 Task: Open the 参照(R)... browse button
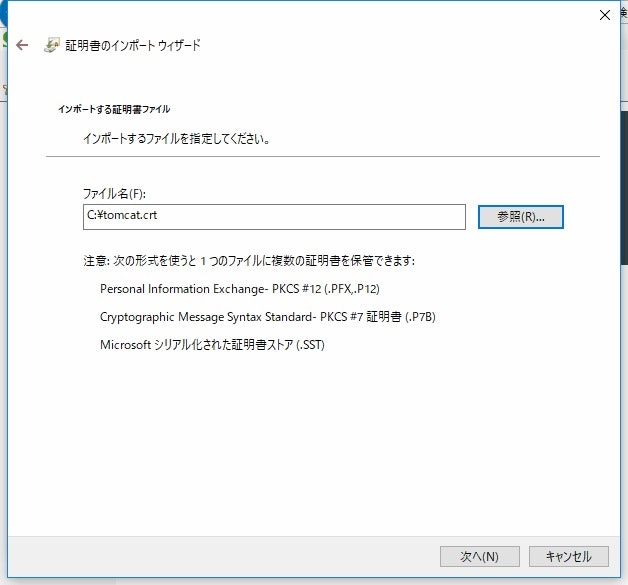[521, 217]
